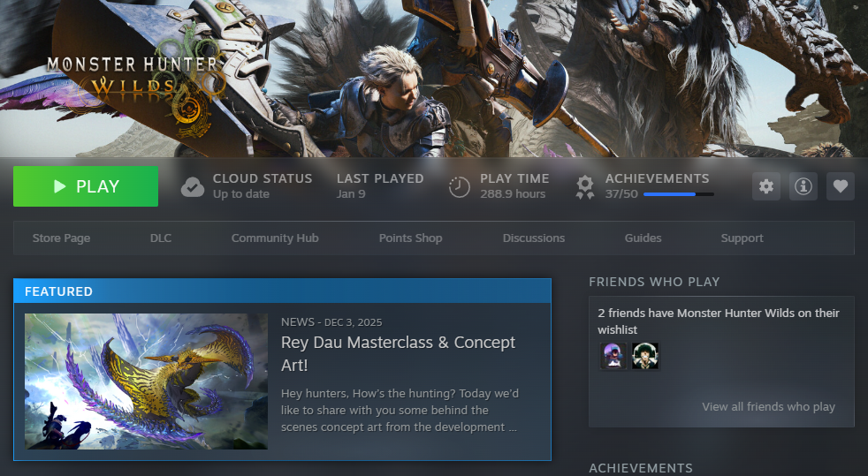Viewport: 868px width, 476px height.
Task: Click the achievements ribbon badge icon
Action: [584, 187]
